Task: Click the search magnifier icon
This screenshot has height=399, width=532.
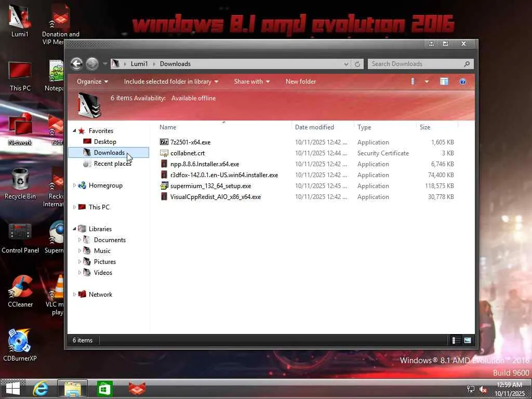Action: click(467, 64)
